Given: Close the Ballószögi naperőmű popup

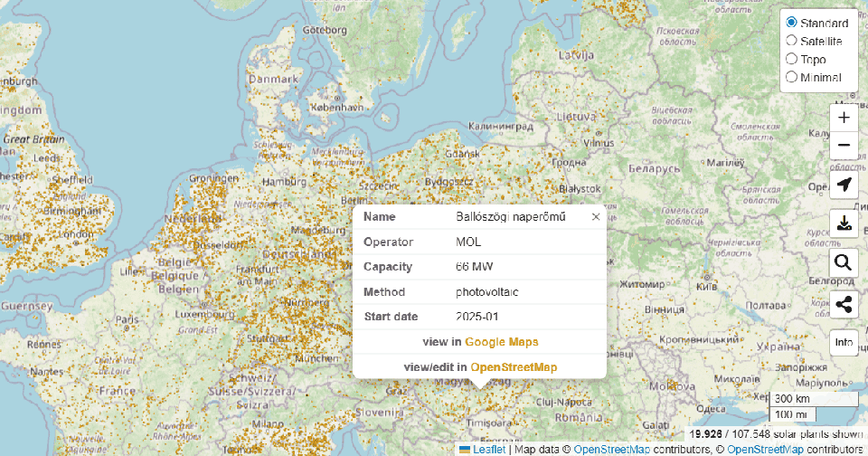Looking at the screenshot, I should (x=596, y=216).
